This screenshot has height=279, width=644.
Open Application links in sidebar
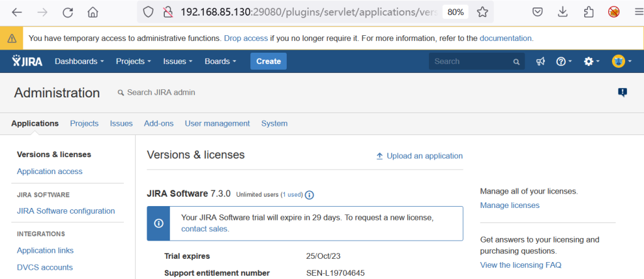[x=45, y=250]
